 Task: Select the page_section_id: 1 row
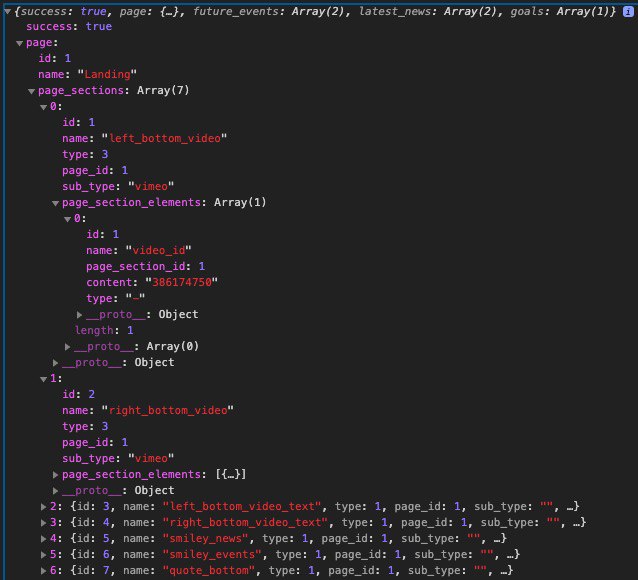(145, 266)
